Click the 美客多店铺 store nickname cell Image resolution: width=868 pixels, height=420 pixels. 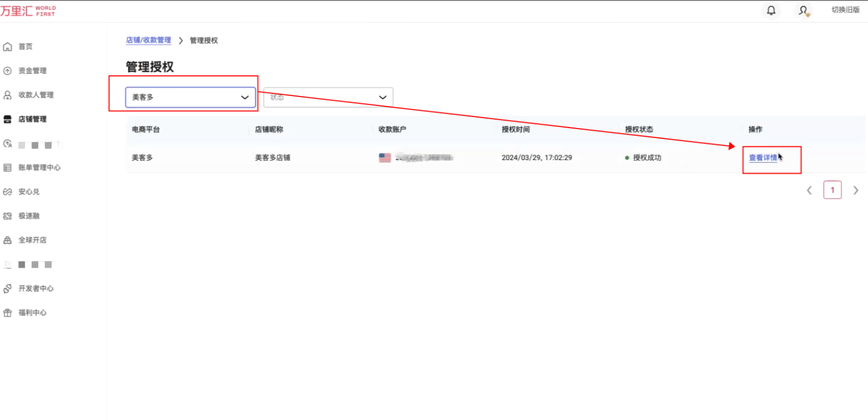[273, 158]
